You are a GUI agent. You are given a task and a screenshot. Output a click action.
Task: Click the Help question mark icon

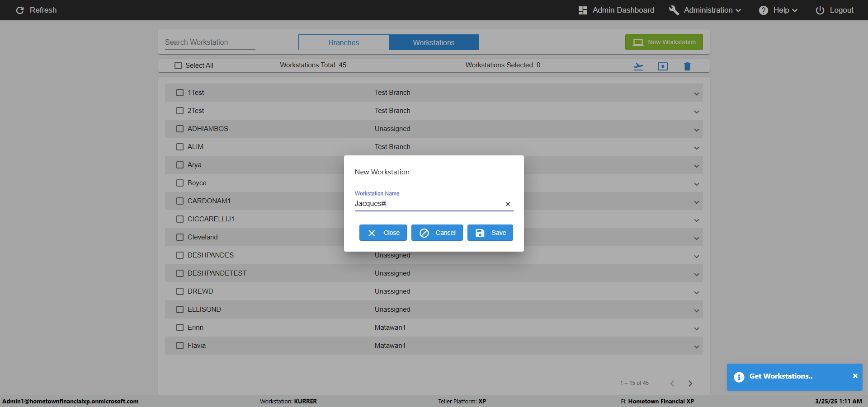coord(764,10)
